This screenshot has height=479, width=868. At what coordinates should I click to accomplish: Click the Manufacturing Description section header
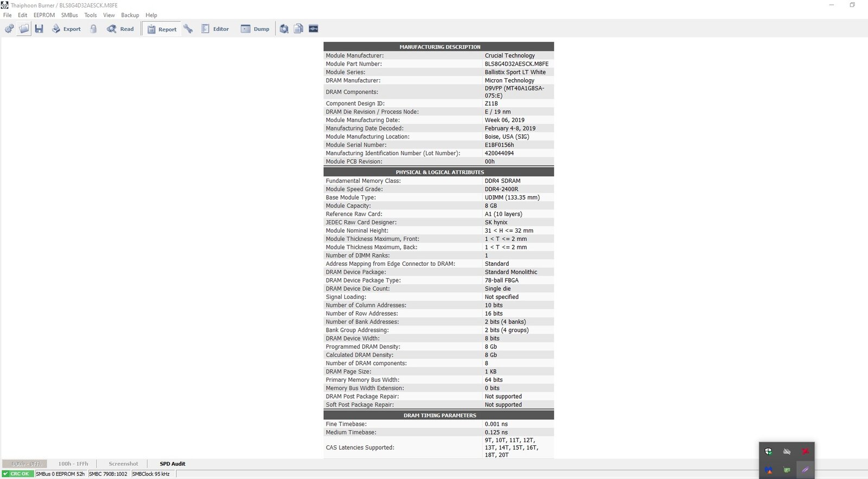point(439,47)
